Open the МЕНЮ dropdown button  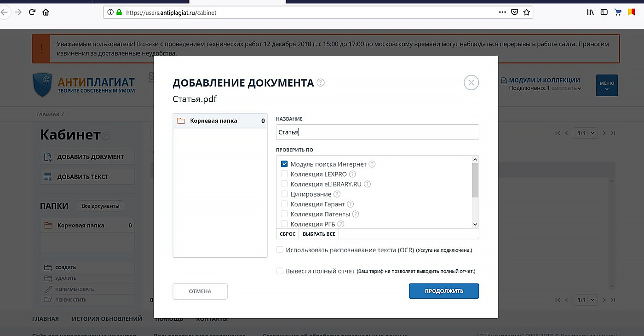coord(607,85)
